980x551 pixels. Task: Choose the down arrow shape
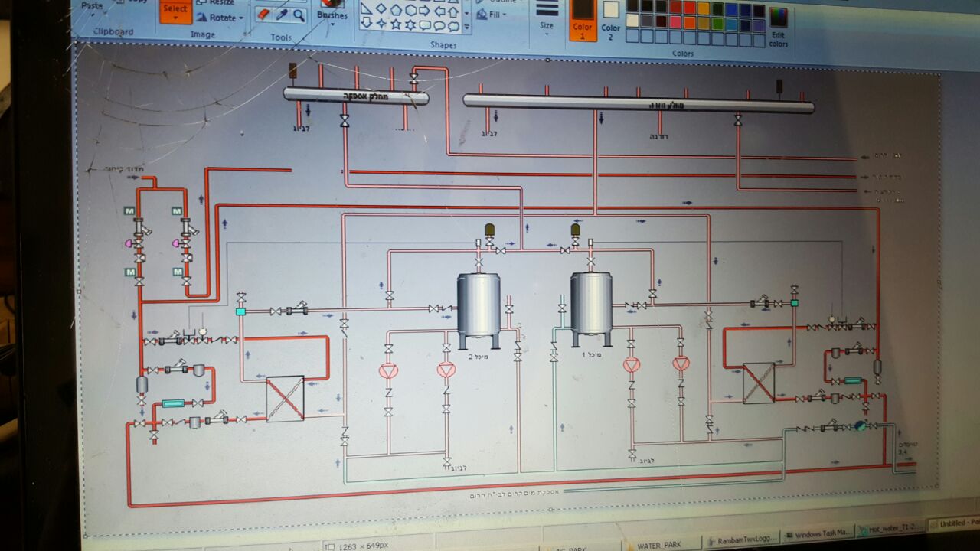[x=366, y=24]
